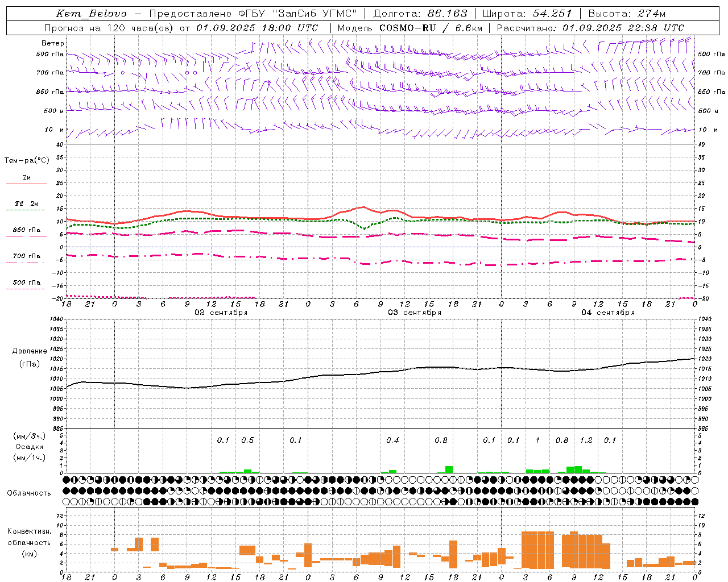Viewport: 728px width, 582px height.
Task: Select the date label 02 сентября
Action: (221, 313)
